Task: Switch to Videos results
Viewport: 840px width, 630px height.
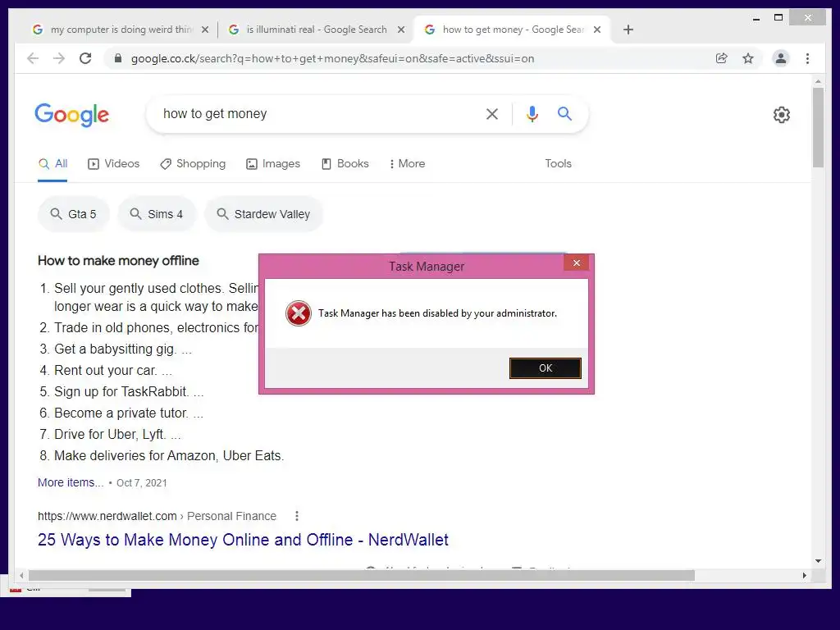Action: coord(113,164)
